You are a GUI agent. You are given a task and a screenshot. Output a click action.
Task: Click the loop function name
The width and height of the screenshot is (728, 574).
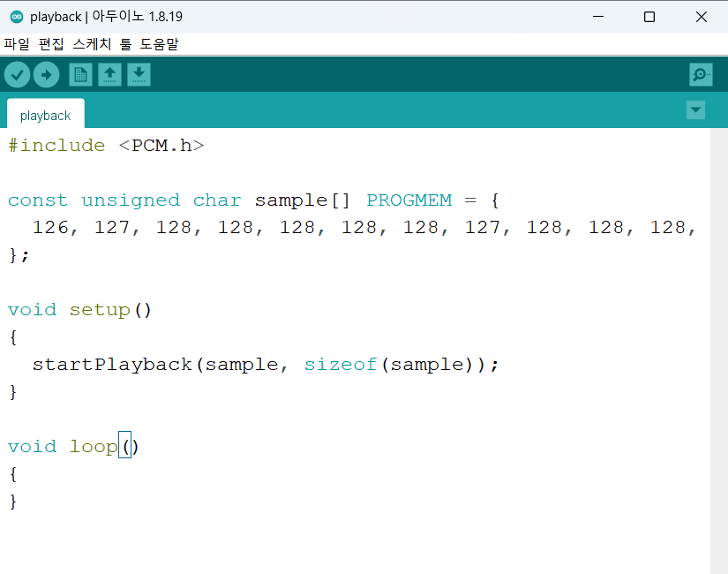pos(94,447)
